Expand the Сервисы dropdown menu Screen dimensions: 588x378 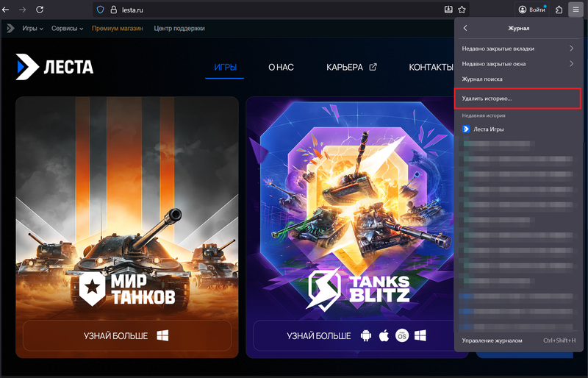click(67, 29)
